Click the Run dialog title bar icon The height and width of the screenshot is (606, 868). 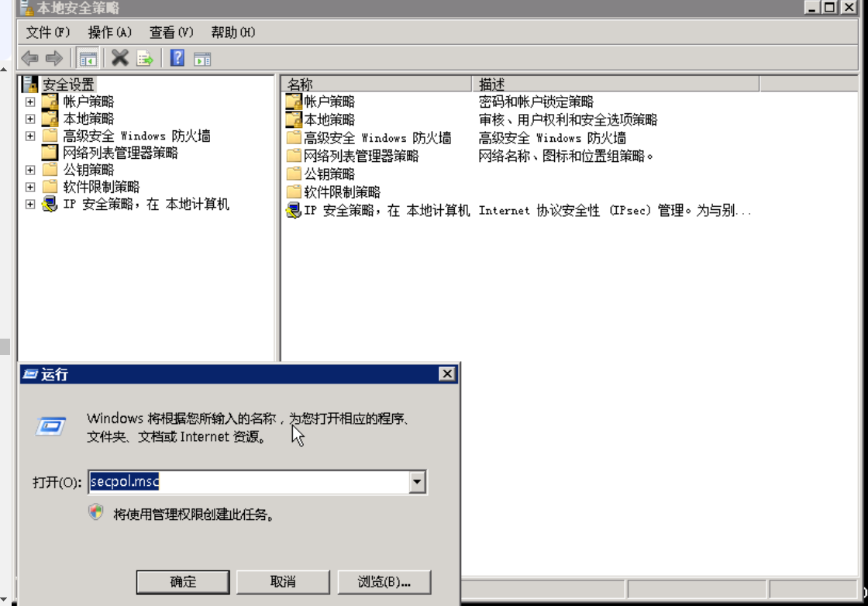pos(30,374)
